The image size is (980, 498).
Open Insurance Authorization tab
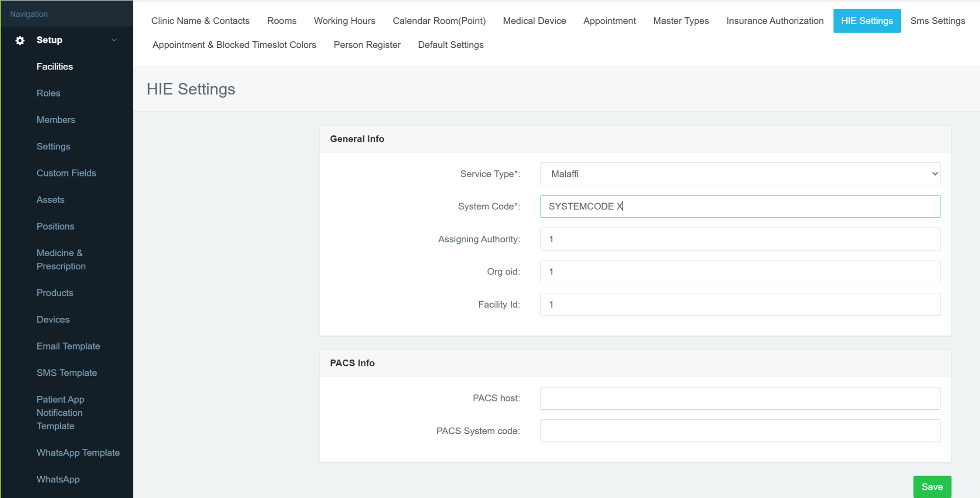(x=775, y=21)
